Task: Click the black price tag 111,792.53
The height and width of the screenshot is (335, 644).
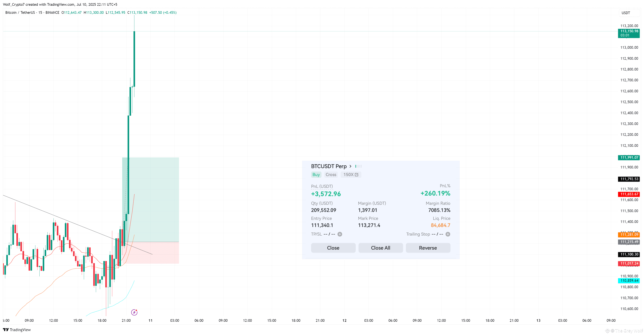Action: click(629, 179)
